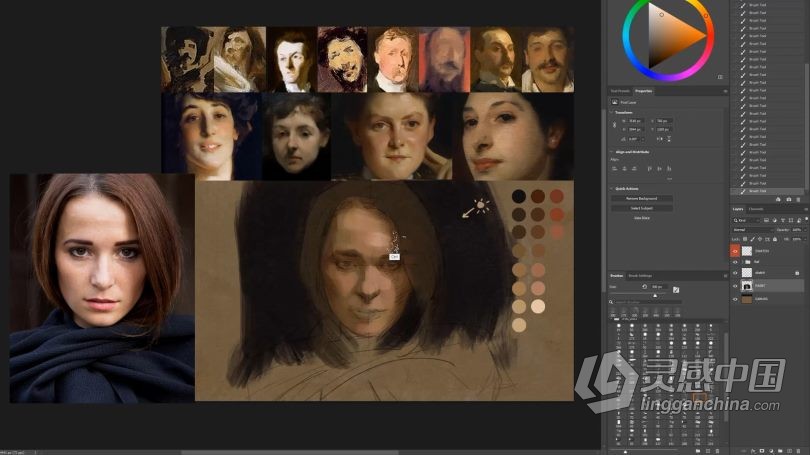
Task: Click the trash icon in History panel
Action: pos(798,199)
